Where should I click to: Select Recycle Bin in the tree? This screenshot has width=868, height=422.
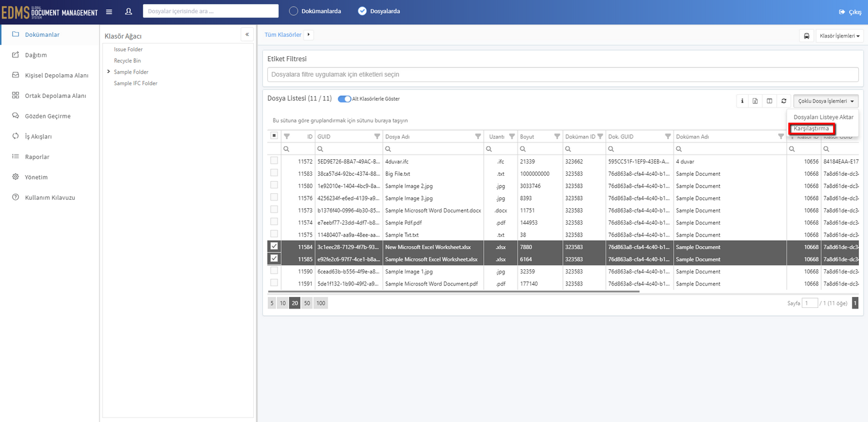click(x=127, y=60)
